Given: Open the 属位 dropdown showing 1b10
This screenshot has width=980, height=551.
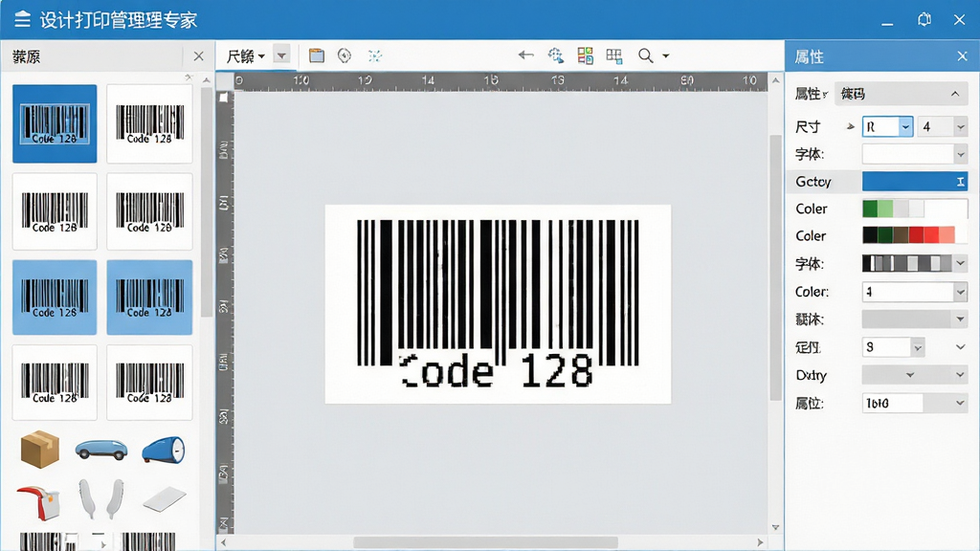Looking at the screenshot, I should pyautogui.click(x=960, y=403).
